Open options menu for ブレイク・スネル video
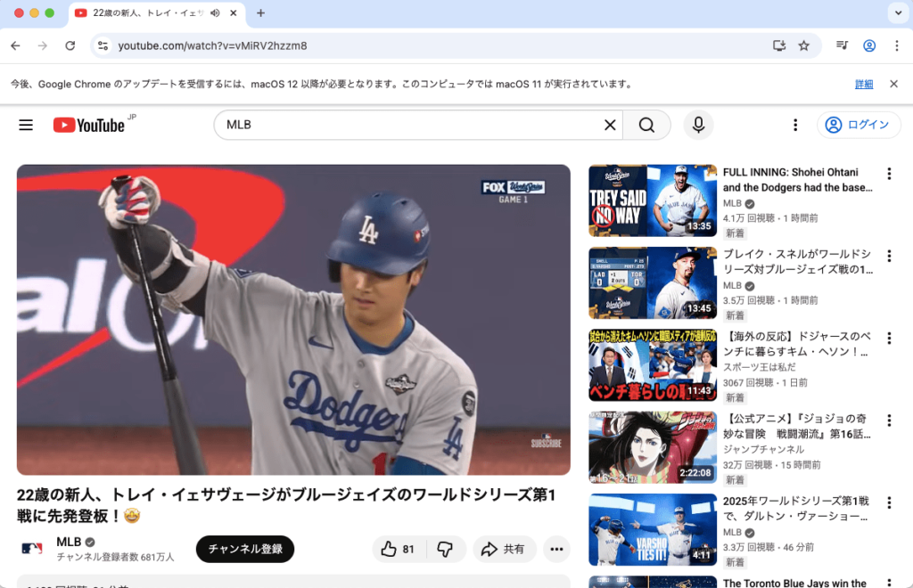The image size is (913, 588). pyautogui.click(x=889, y=256)
